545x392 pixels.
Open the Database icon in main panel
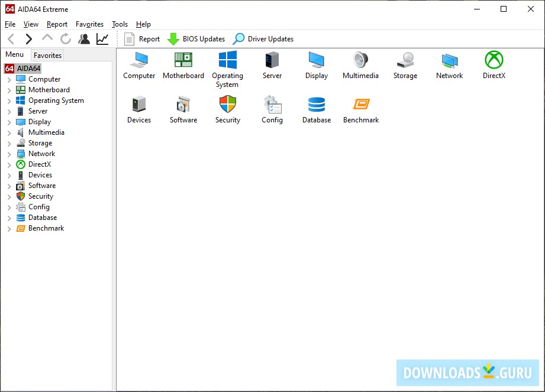pyautogui.click(x=317, y=105)
